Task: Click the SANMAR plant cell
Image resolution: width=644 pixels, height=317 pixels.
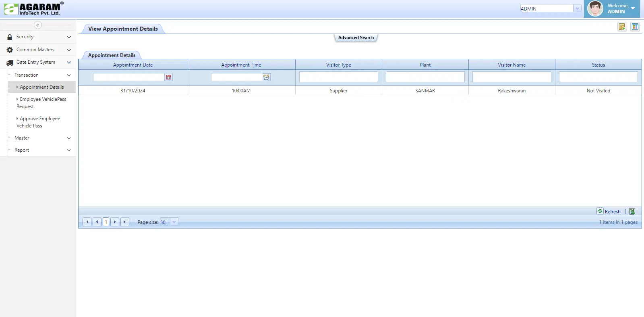Action: click(x=425, y=91)
